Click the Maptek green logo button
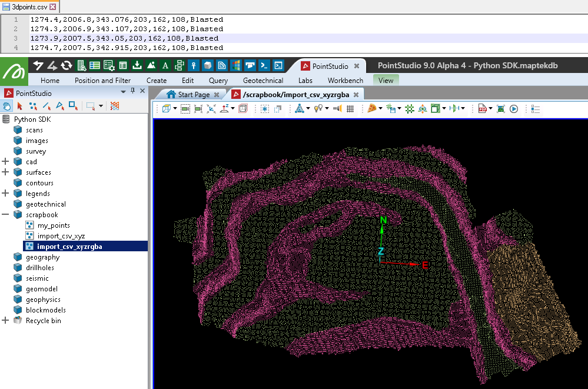This screenshot has height=389, width=588. pyautogui.click(x=14, y=71)
